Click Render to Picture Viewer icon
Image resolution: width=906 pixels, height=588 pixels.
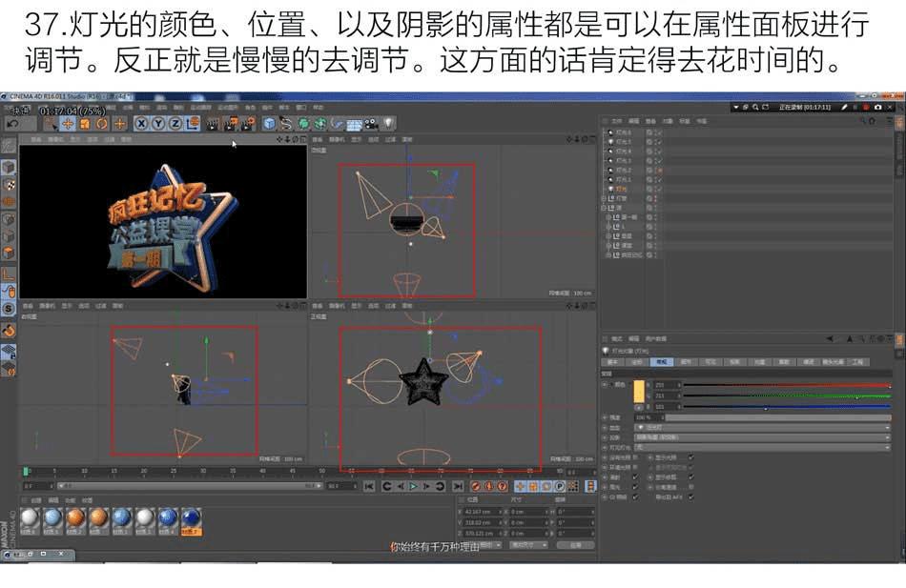click(x=231, y=124)
